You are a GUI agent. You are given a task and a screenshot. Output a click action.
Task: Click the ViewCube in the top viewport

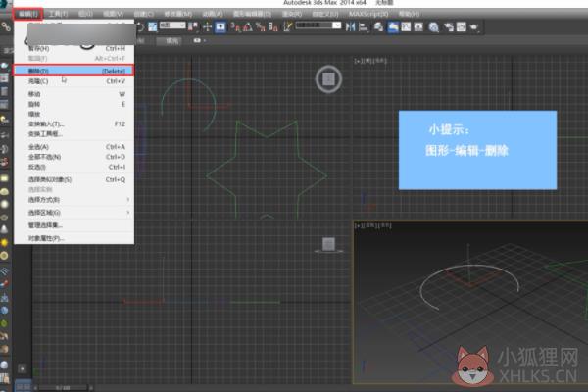tap(328, 79)
